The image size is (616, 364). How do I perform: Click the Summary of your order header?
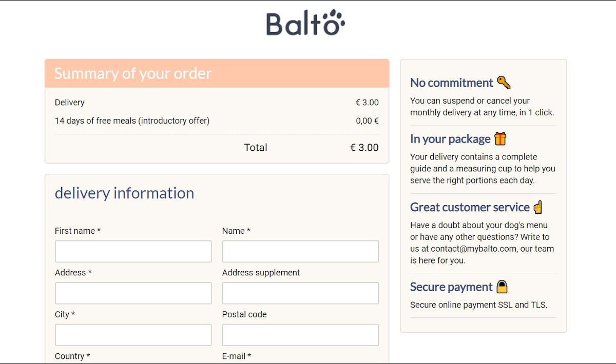tap(133, 73)
